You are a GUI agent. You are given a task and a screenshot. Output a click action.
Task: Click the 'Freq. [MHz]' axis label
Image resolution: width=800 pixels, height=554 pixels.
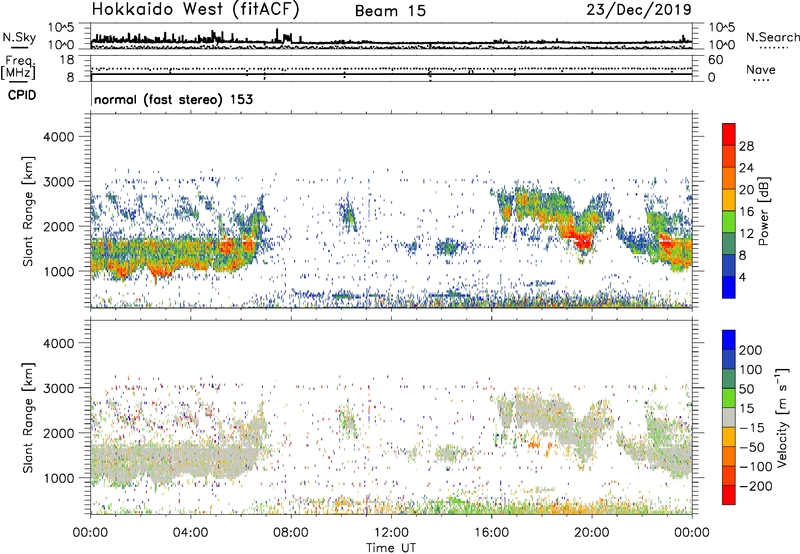click(19, 67)
